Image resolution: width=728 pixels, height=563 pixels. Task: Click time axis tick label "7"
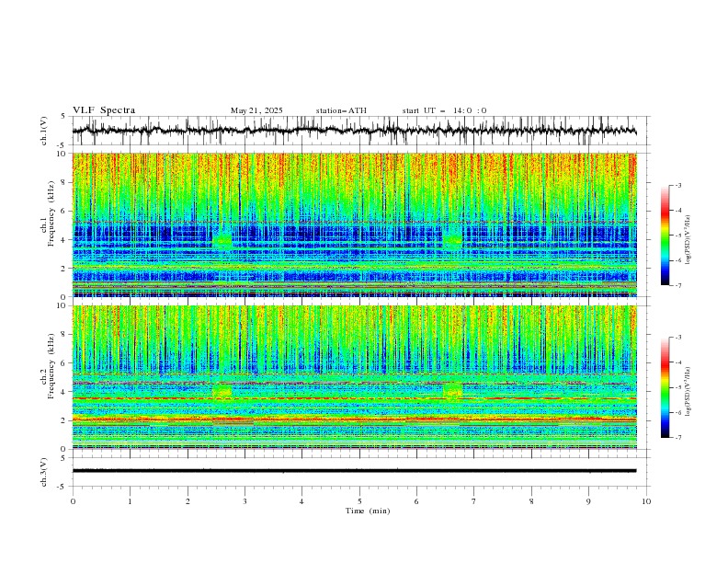point(474,501)
